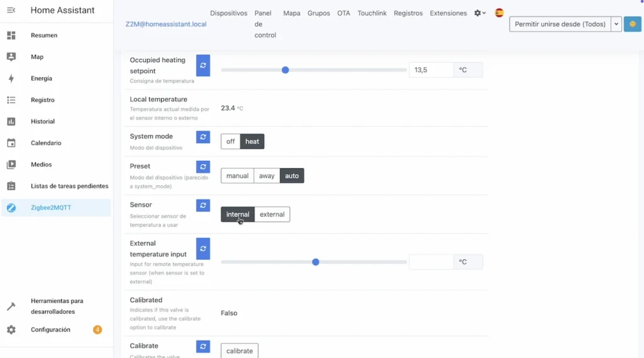644x358 pixels.
Task: Open developer tools hammer icon
Action: (11, 306)
